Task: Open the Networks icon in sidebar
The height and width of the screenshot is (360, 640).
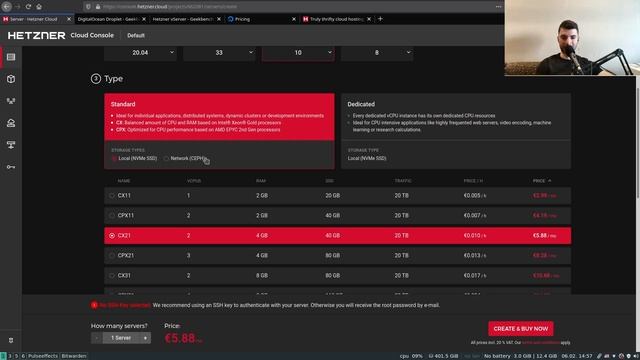Action: pos(11,101)
